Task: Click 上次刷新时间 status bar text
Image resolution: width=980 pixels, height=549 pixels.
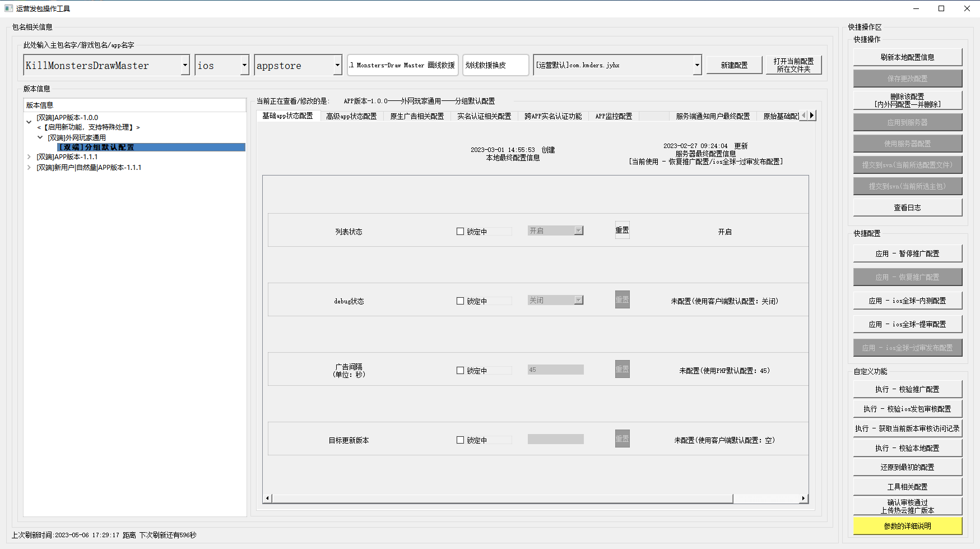Action: (104, 535)
